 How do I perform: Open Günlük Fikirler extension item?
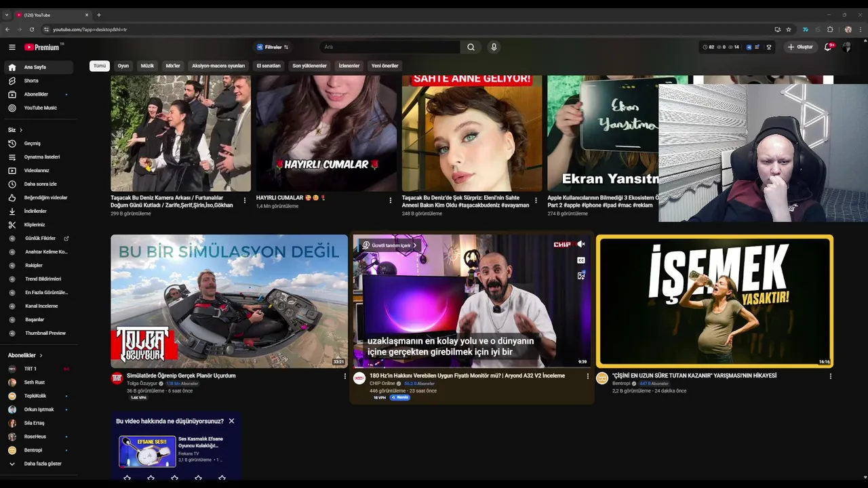39,238
